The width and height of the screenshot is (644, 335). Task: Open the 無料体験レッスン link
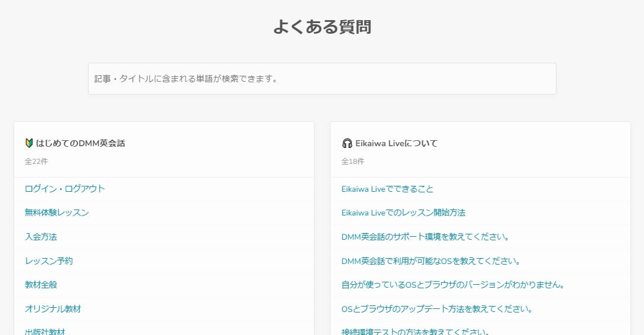(57, 212)
